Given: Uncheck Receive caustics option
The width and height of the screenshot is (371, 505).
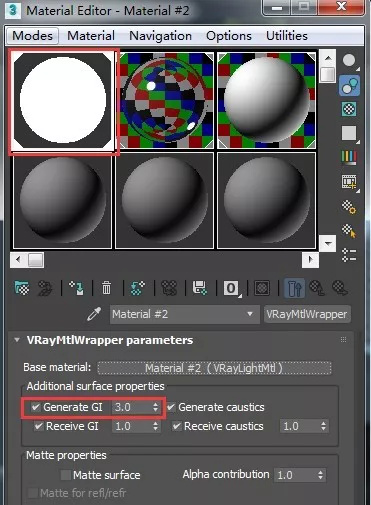Looking at the screenshot, I should point(176,426).
